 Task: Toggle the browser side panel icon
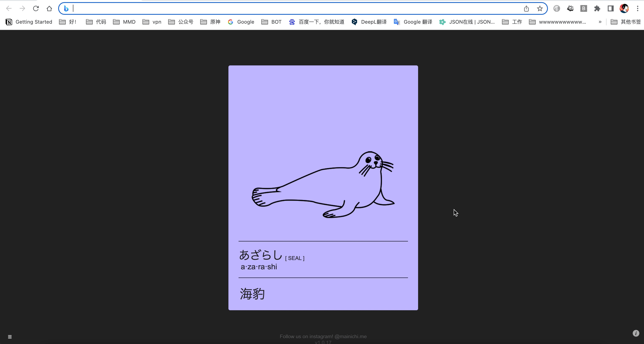(x=610, y=8)
